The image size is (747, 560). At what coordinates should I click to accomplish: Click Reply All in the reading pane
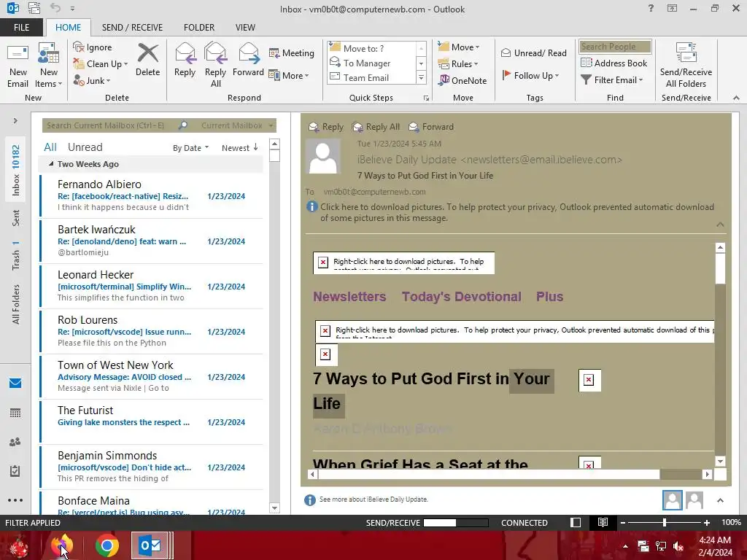tap(376, 127)
